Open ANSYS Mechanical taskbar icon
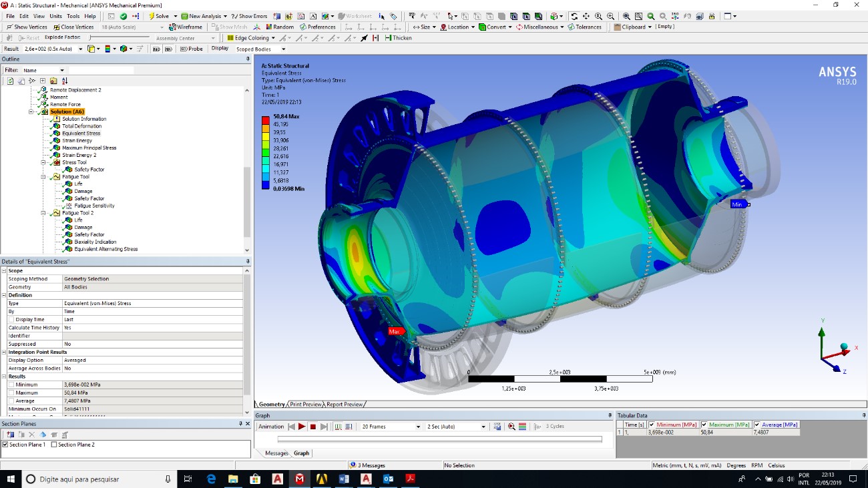 pyautogui.click(x=300, y=479)
